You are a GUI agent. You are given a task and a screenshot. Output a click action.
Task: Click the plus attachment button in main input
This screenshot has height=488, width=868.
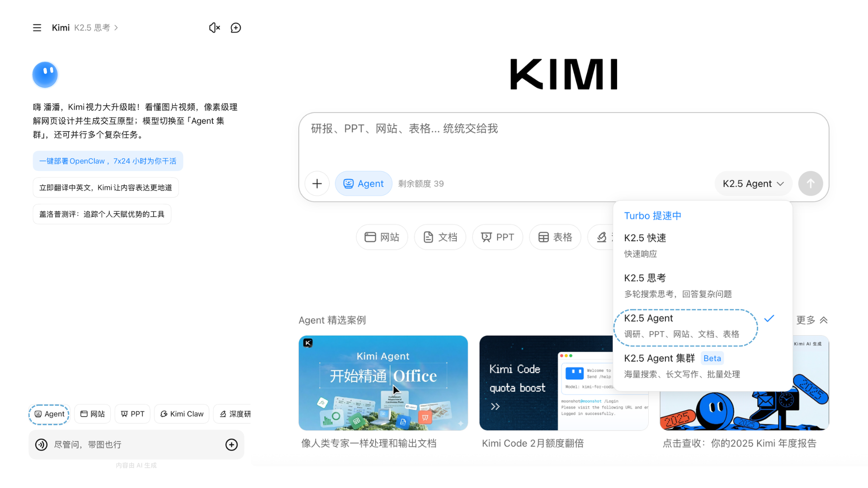tap(317, 183)
